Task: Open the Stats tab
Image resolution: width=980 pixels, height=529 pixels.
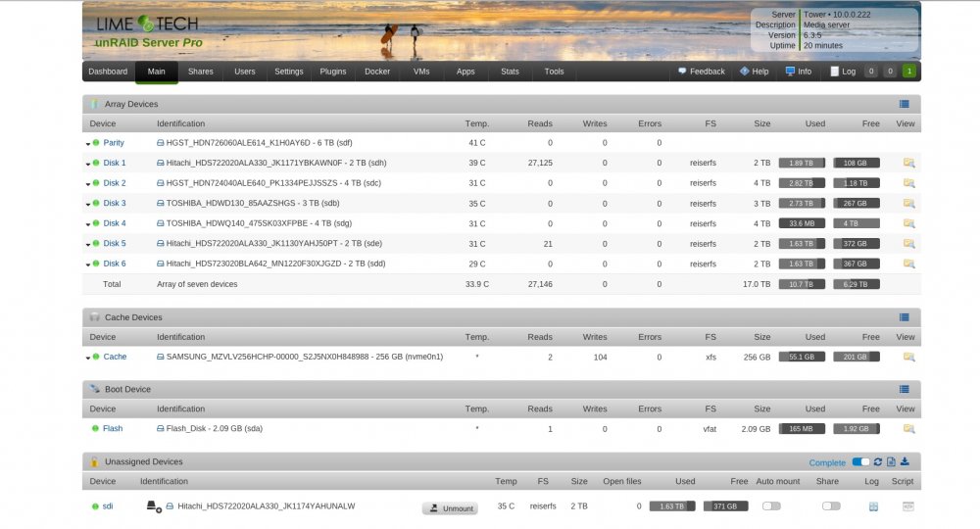Action: [510, 72]
